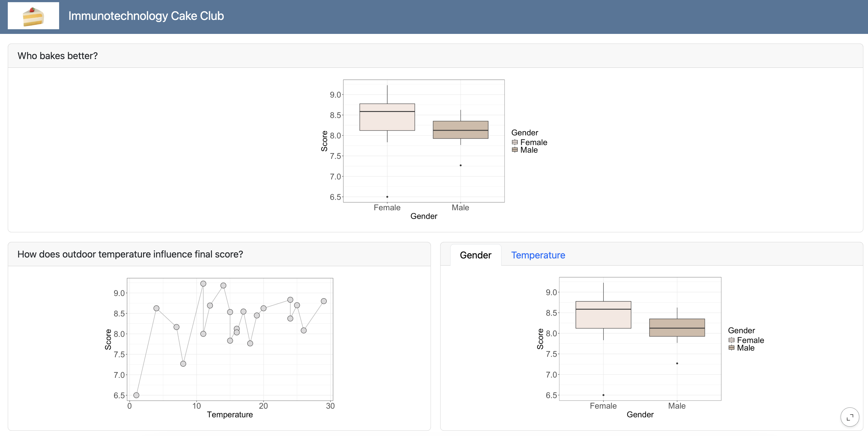Viewport: 868px width, 436px height.
Task: Click Male legend swatch in top plot
Action: [515, 150]
